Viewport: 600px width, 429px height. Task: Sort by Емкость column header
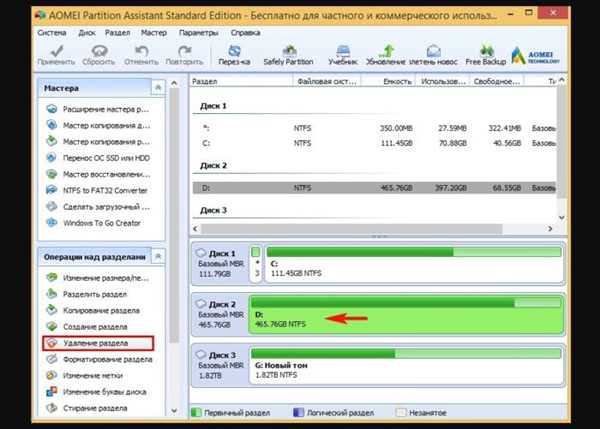click(x=388, y=81)
